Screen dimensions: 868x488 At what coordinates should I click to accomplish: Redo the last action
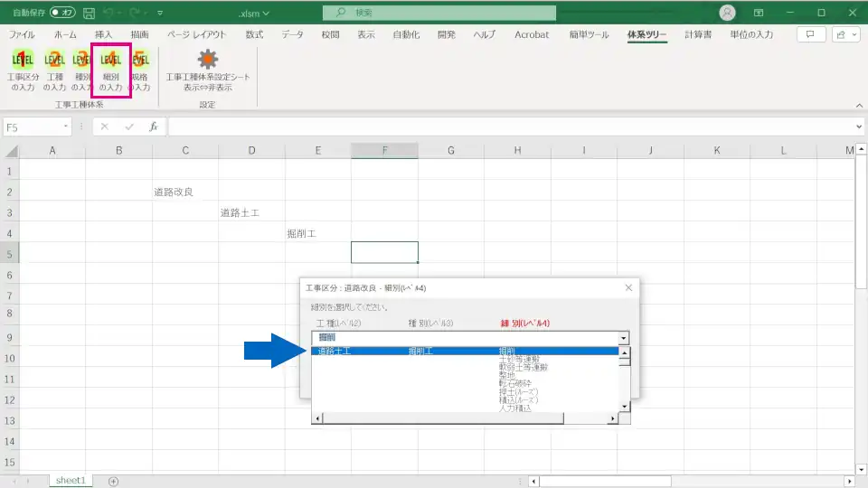coord(134,13)
